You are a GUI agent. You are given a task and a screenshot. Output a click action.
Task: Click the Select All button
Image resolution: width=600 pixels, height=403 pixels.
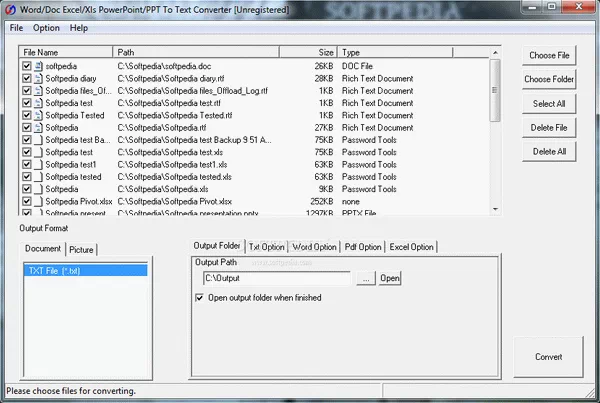tap(549, 104)
